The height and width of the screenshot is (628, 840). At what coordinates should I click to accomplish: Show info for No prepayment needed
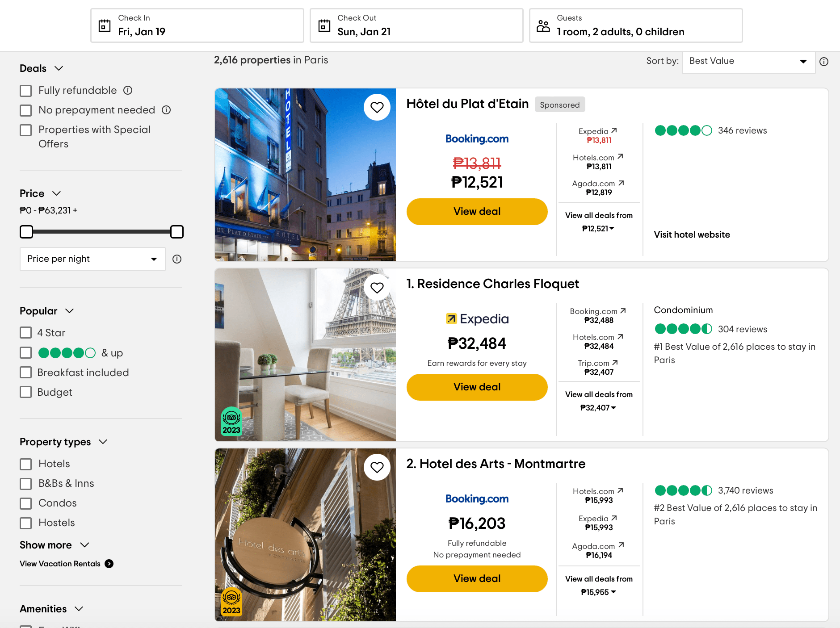pyautogui.click(x=166, y=110)
